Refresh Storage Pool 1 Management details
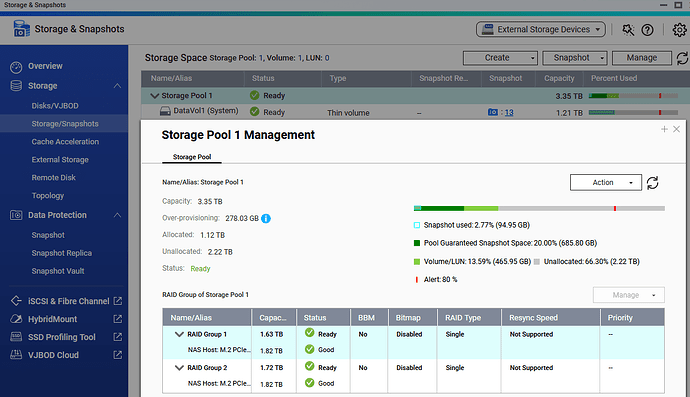This screenshot has width=690, height=397. point(653,183)
